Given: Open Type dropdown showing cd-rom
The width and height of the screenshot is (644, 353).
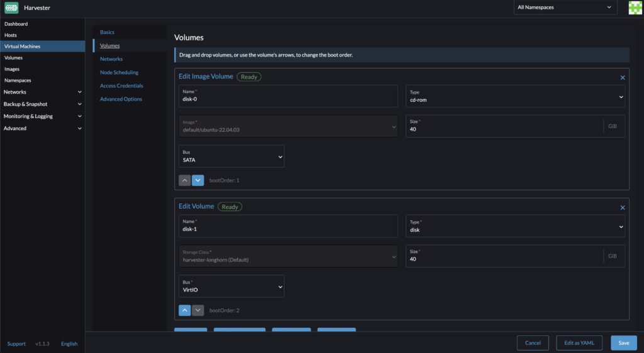Looking at the screenshot, I should pos(514,96).
